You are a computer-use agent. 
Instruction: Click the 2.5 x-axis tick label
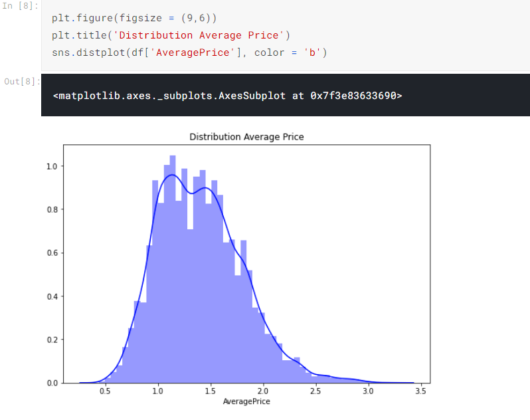(x=315, y=391)
